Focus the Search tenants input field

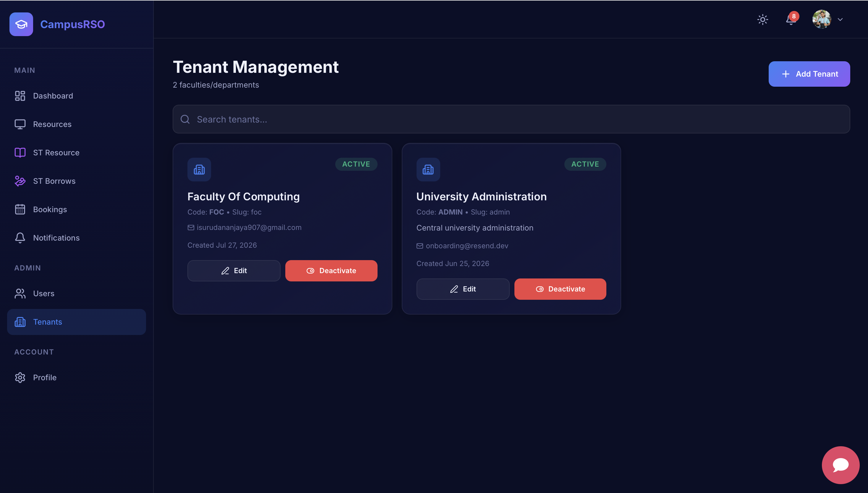511,119
